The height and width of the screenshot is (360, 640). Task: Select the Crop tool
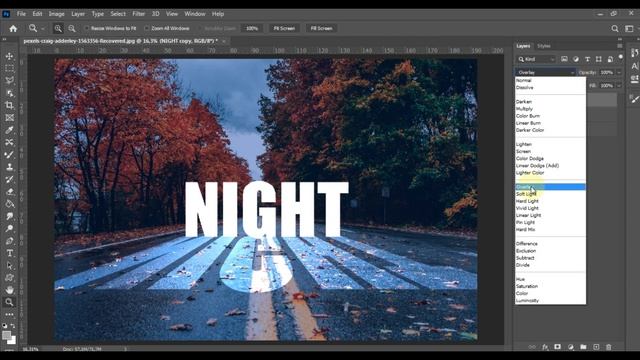coord(9,105)
